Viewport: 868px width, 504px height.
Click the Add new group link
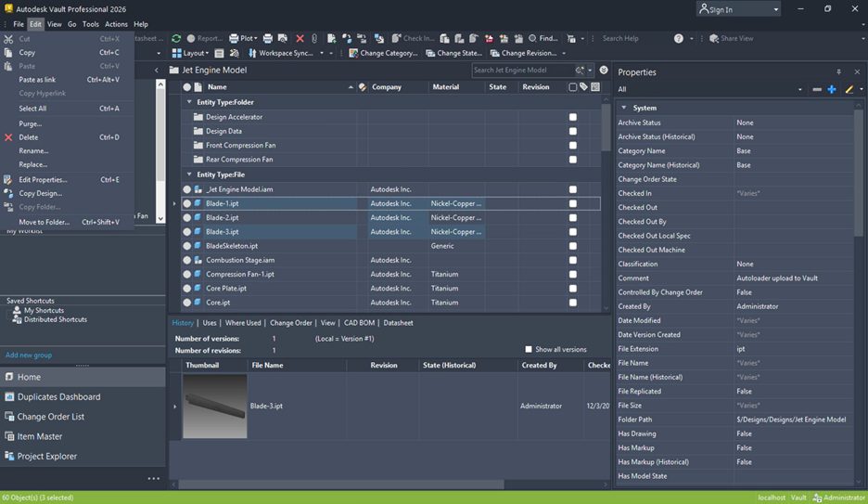(29, 355)
